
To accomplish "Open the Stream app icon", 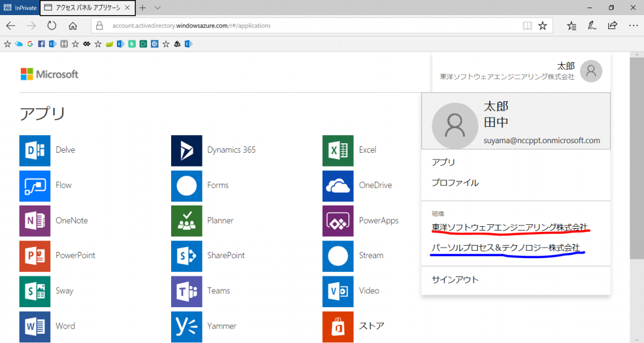I will click(338, 256).
